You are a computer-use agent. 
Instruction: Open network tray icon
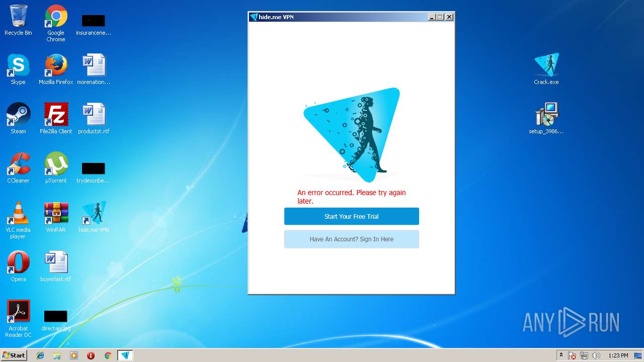click(x=584, y=355)
